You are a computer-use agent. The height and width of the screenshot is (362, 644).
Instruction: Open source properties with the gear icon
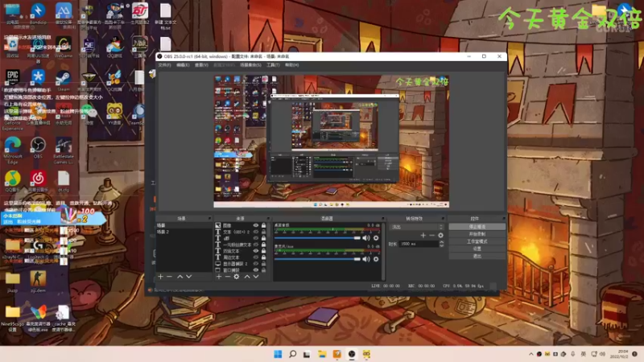point(237,277)
